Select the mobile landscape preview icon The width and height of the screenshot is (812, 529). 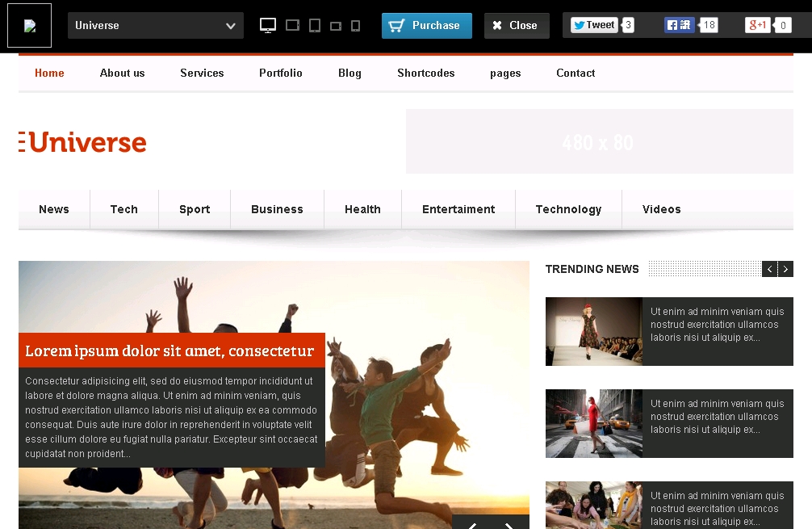tap(336, 27)
